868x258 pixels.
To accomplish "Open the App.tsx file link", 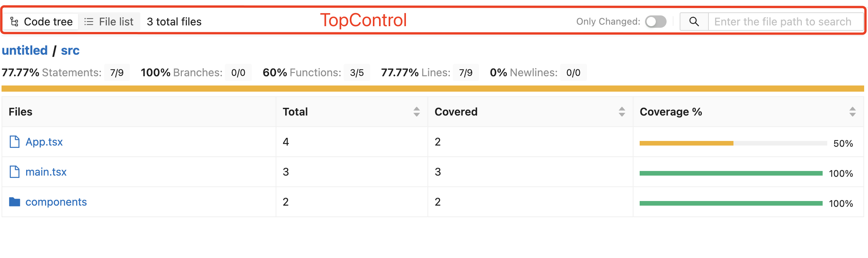I will click(x=44, y=142).
